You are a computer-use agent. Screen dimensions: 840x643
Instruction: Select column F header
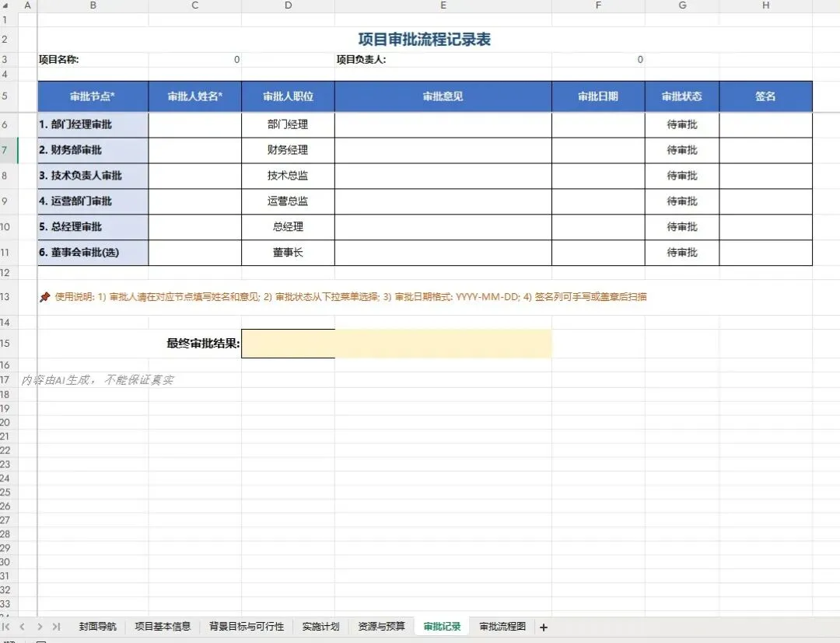(x=598, y=5)
